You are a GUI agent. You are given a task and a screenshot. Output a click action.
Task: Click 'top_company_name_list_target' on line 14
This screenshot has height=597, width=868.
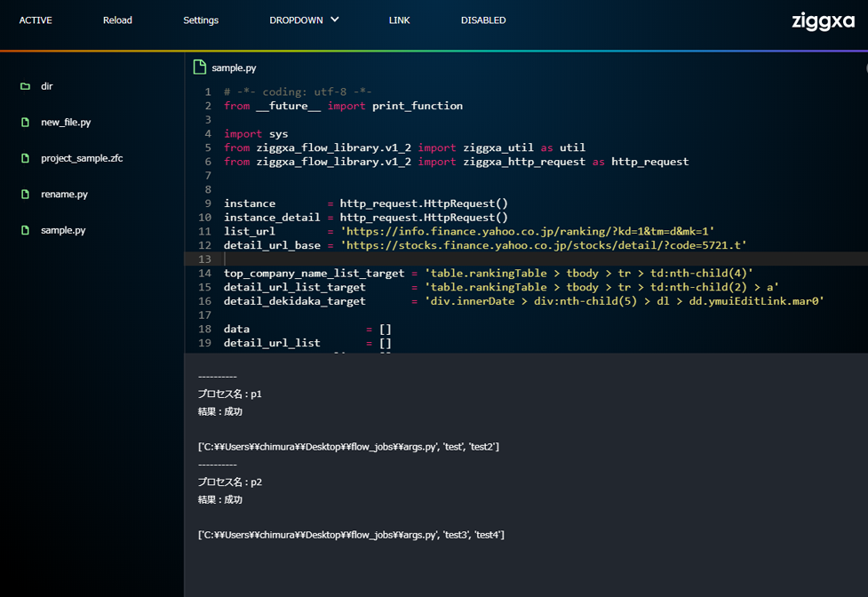point(314,274)
